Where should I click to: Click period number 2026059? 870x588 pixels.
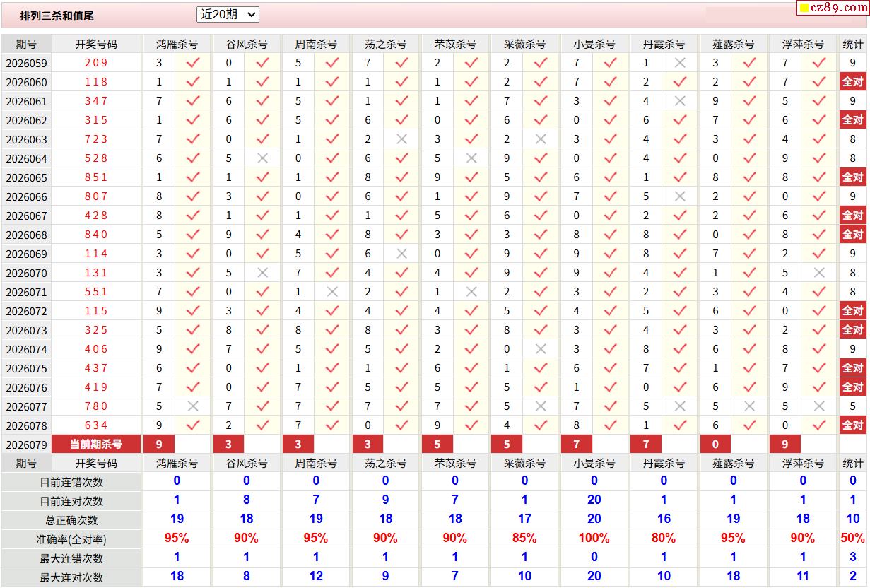pos(27,64)
